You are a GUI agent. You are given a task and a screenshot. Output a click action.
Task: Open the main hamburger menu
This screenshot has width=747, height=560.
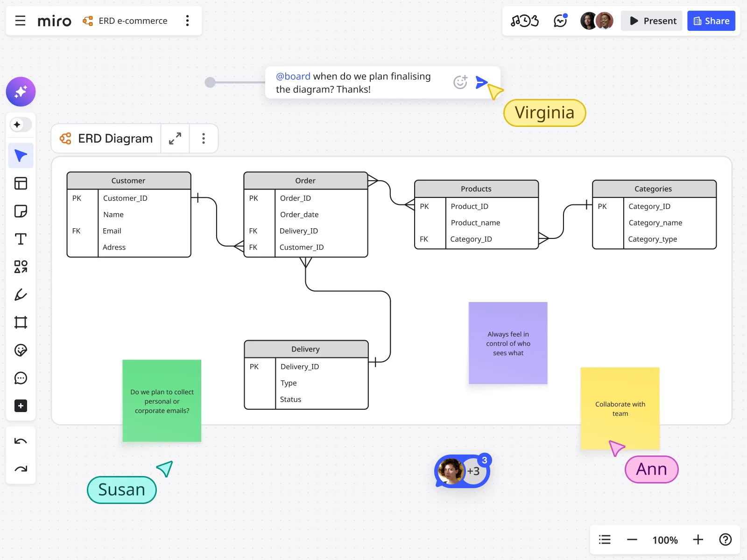tap(20, 21)
